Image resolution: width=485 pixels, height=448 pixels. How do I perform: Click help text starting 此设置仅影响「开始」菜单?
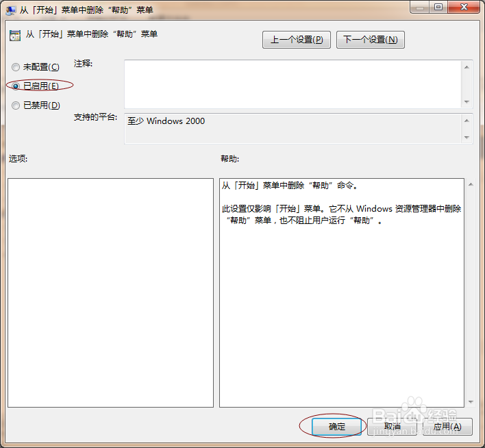point(341,214)
